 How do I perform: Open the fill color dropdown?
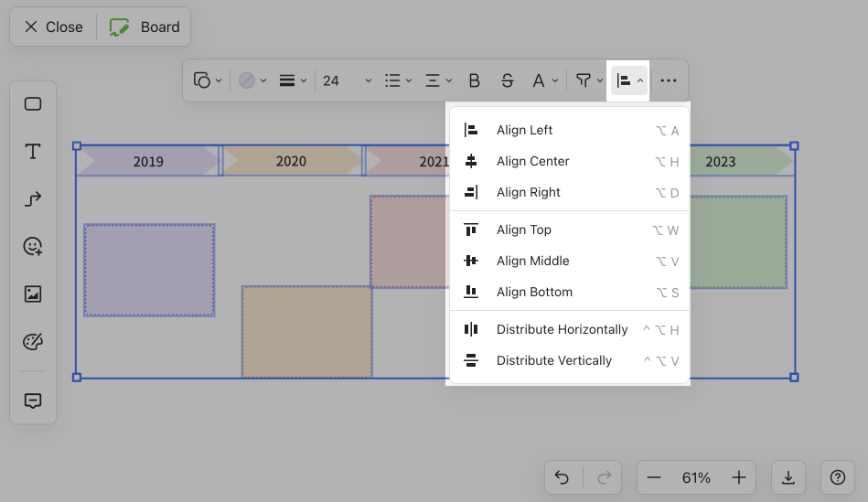point(252,80)
